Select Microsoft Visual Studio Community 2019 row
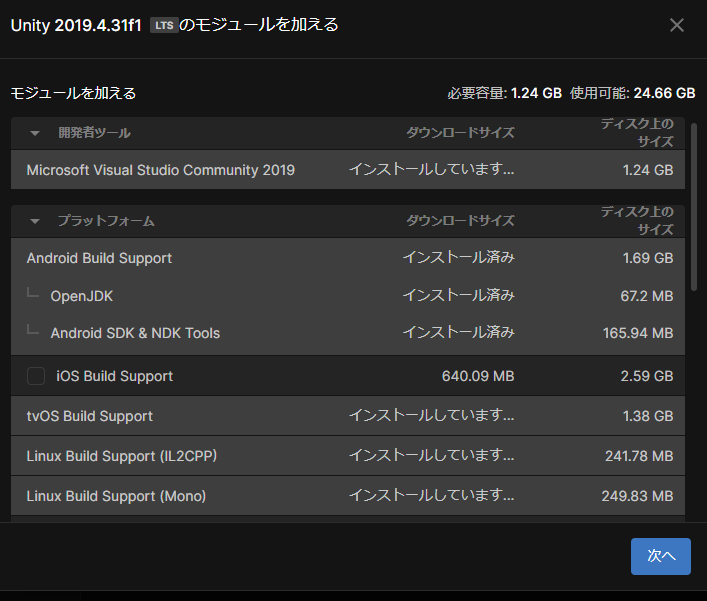707x601 pixels. click(x=348, y=170)
